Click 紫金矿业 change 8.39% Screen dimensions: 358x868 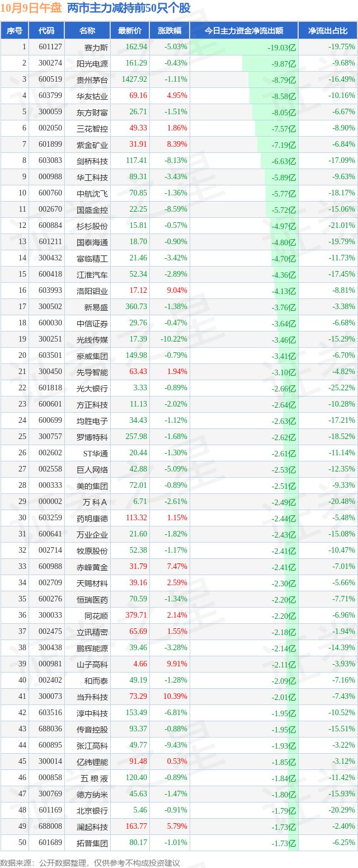pyautogui.click(x=177, y=144)
